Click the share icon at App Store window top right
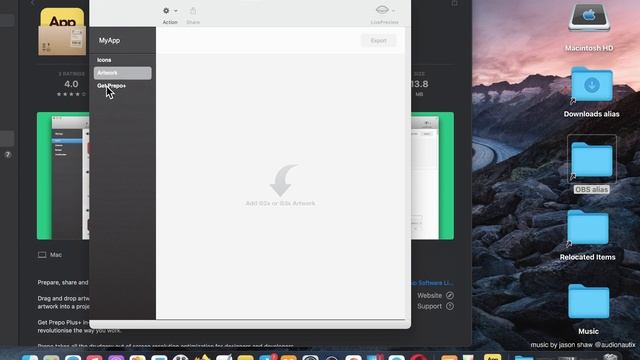The height and width of the screenshot is (360, 640). (454, 3)
